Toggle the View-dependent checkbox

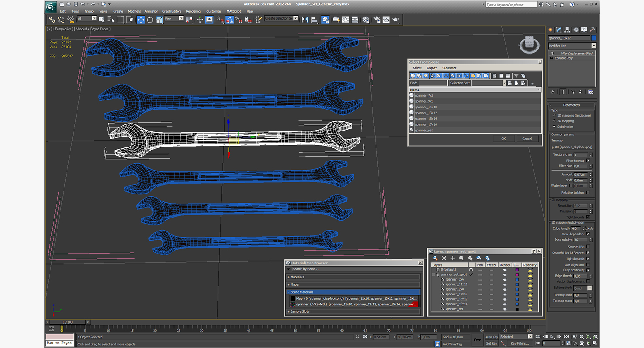pos(588,234)
